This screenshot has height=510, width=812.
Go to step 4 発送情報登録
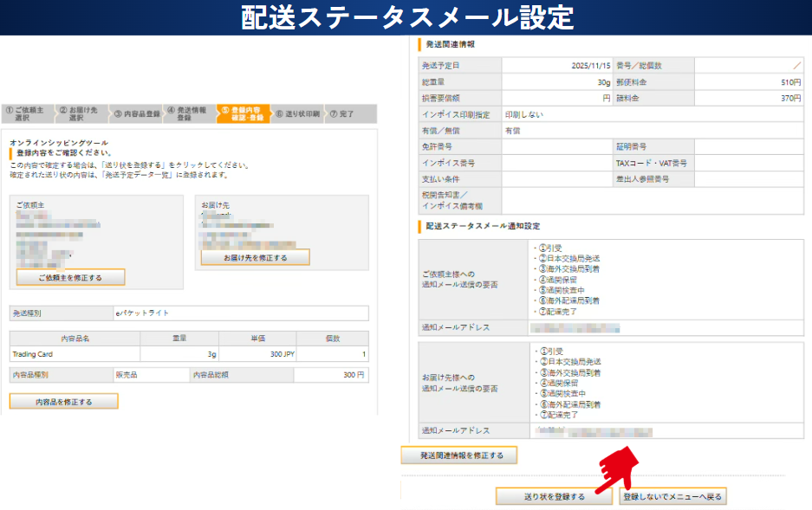[191, 113]
